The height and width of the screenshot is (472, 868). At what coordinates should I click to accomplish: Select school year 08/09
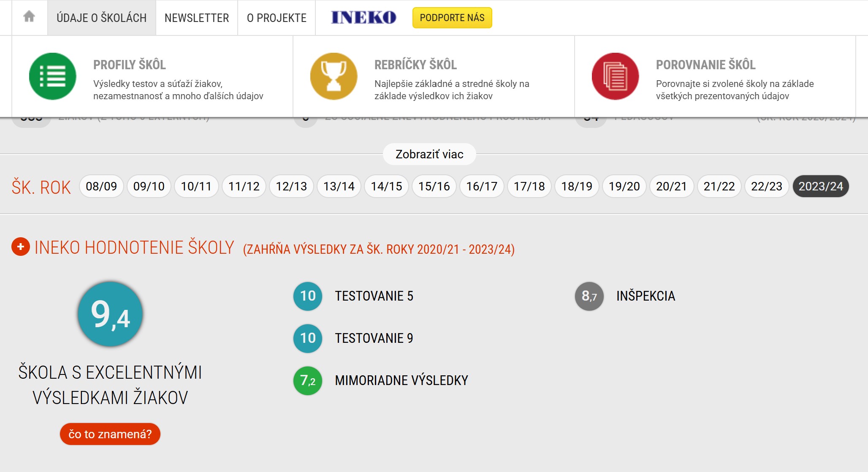point(101,186)
